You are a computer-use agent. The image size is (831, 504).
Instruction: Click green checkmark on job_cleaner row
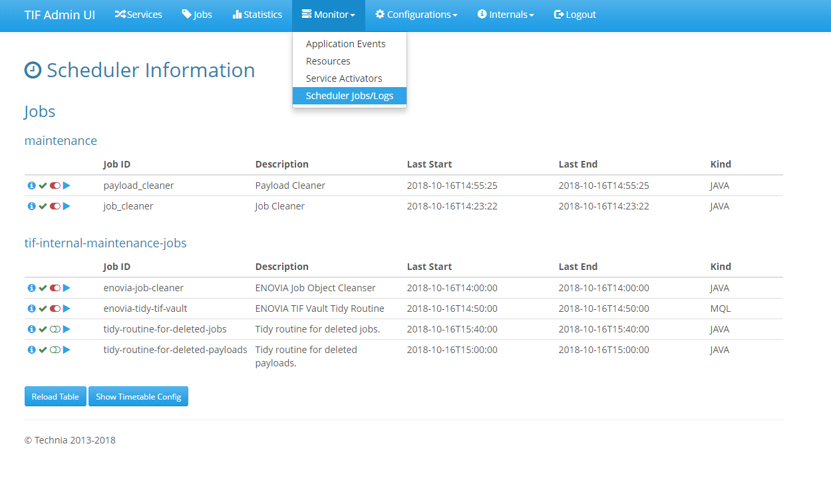(x=43, y=206)
